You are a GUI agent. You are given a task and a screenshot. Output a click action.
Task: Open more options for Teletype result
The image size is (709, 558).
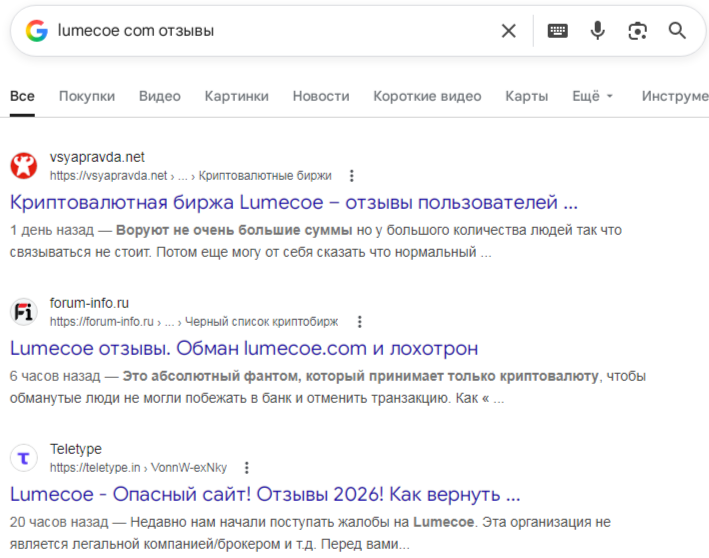coord(246,468)
